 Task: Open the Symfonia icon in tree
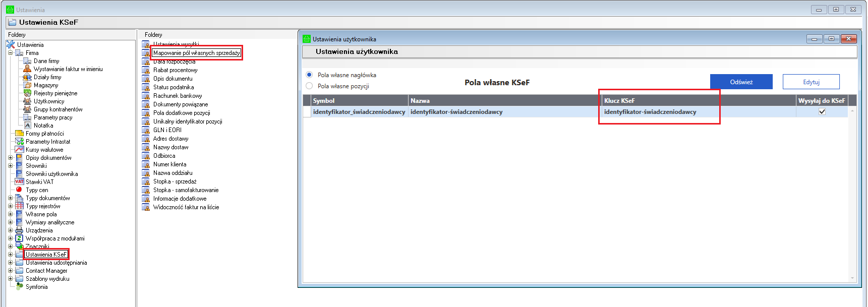tap(19, 287)
